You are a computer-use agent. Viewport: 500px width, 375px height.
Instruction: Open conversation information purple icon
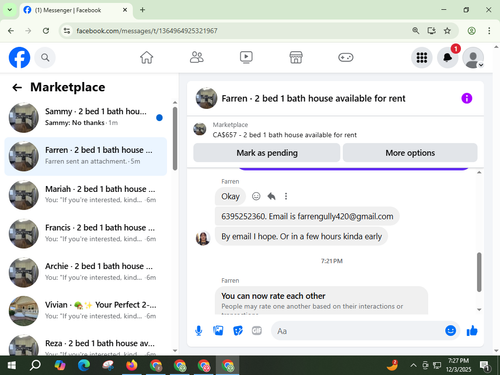click(467, 98)
